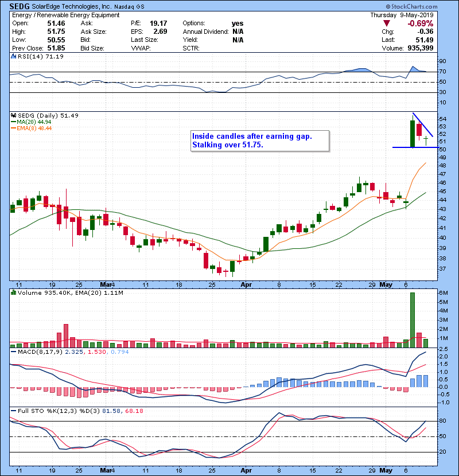Screen dimensions: 459x476
Task: Click the 90 label on the RSI axis
Action: coord(442,61)
